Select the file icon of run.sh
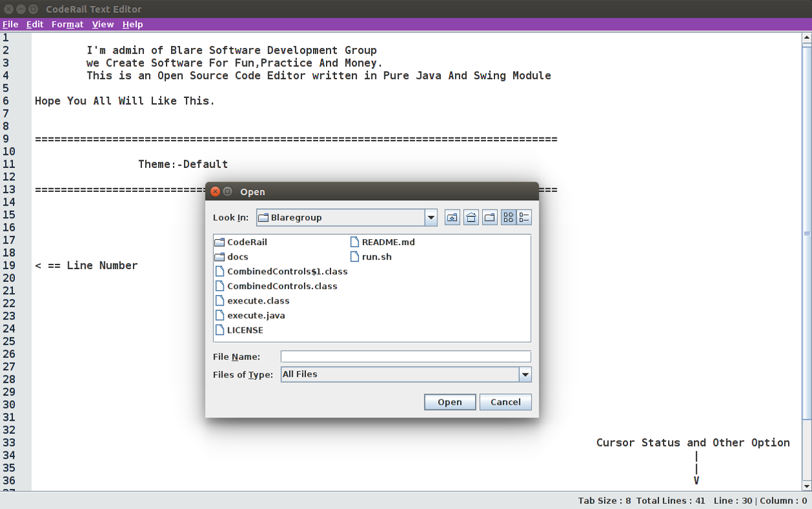The image size is (812, 509). tap(354, 257)
